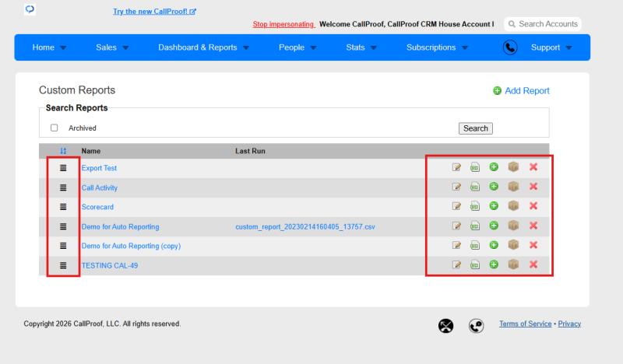
Task: Delete the Scorecard report
Action: [533, 205]
